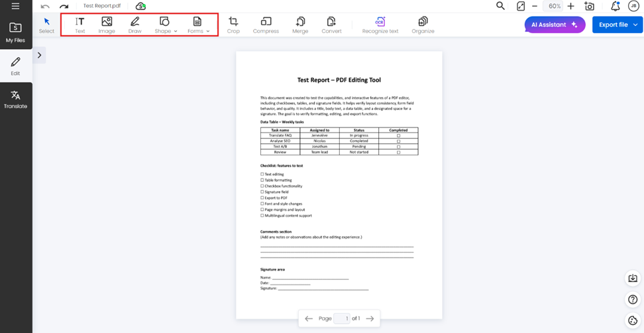644x333 pixels.
Task: Expand the left side panel chevron
Action: (39, 55)
